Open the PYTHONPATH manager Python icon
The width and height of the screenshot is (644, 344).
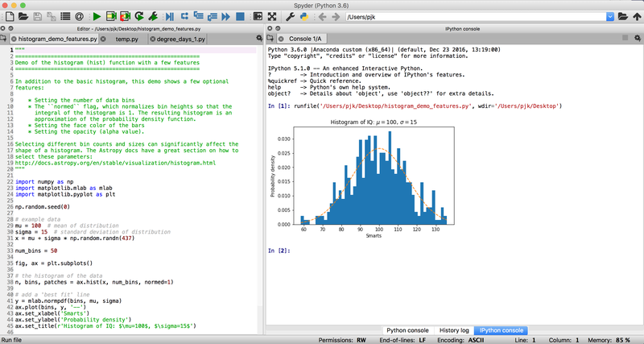pos(304,17)
